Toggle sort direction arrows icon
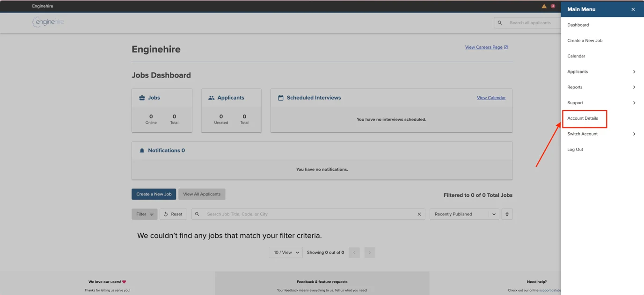The height and width of the screenshot is (295, 644). pyautogui.click(x=507, y=214)
